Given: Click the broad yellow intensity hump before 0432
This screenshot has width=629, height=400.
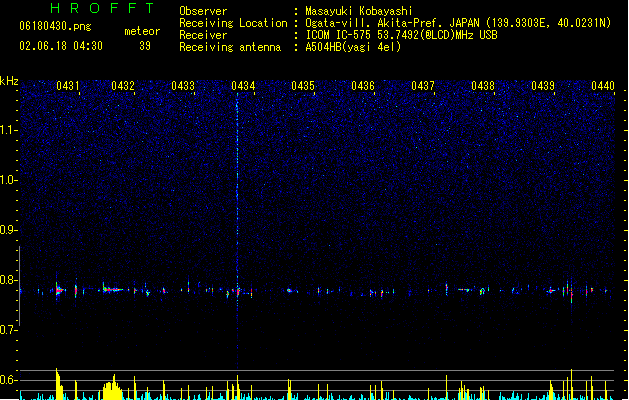Looking at the screenshot, I should tap(113, 388).
